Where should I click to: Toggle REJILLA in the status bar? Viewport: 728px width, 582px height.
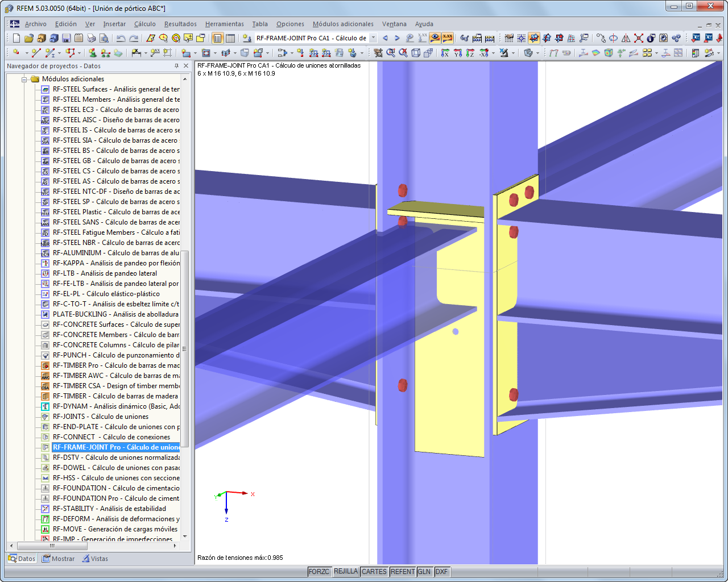point(346,572)
